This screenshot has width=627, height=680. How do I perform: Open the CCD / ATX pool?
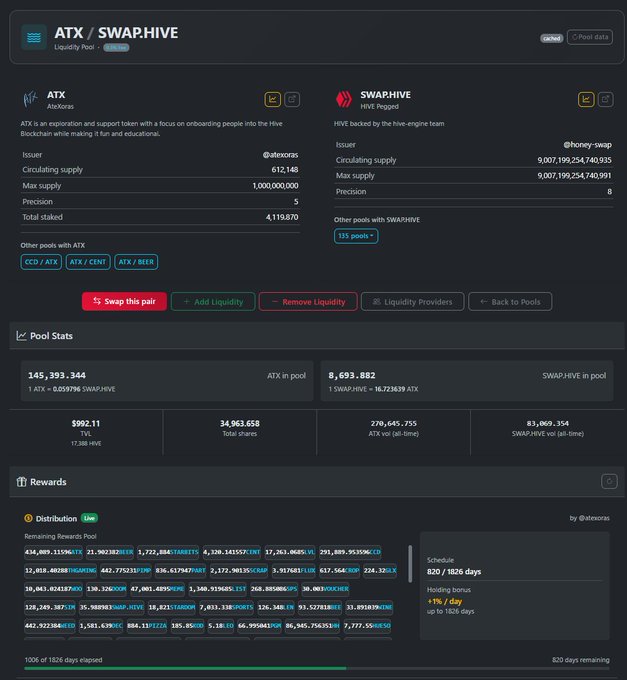point(41,262)
